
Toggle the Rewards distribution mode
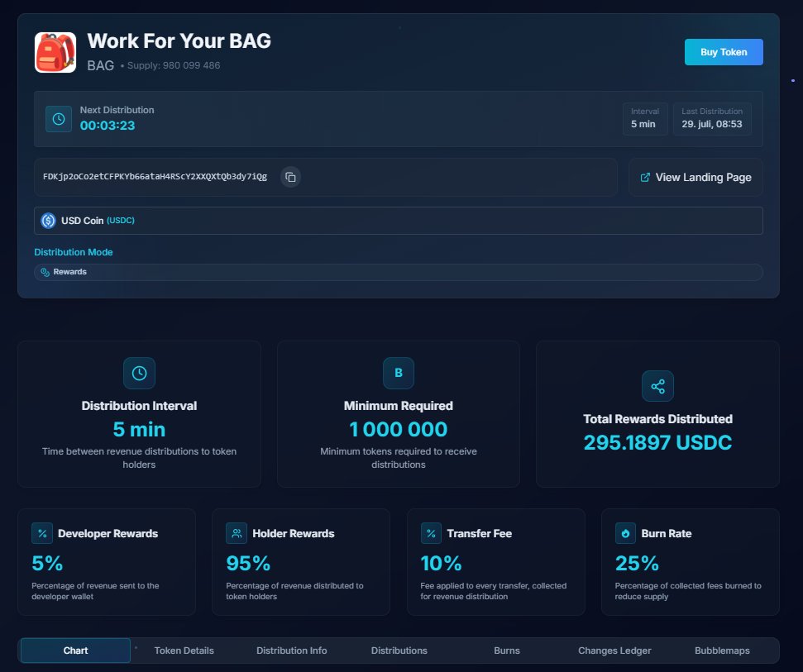[399, 271]
